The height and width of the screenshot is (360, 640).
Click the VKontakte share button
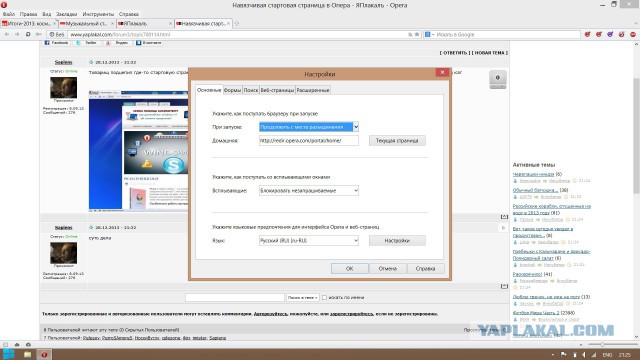pos(149,42)
